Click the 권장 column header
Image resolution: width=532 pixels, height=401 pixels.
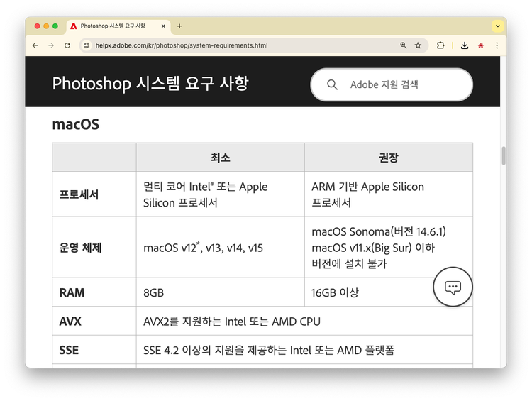pos(389,158)
